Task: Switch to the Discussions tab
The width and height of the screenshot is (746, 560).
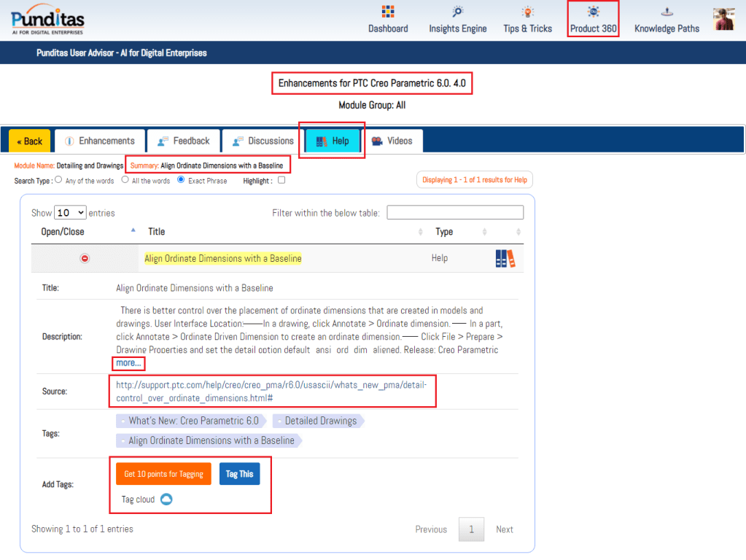Action: [x=263, y=141]
